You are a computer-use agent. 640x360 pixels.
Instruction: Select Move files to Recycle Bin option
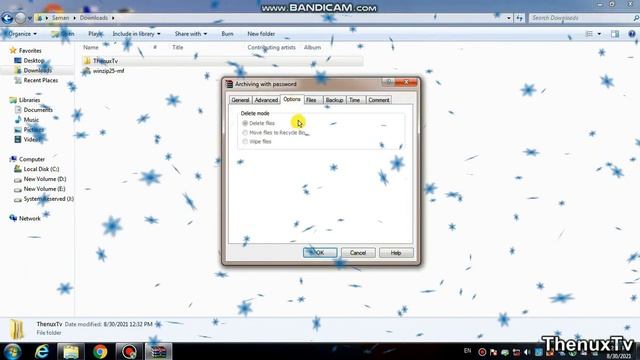click(245, 133)
